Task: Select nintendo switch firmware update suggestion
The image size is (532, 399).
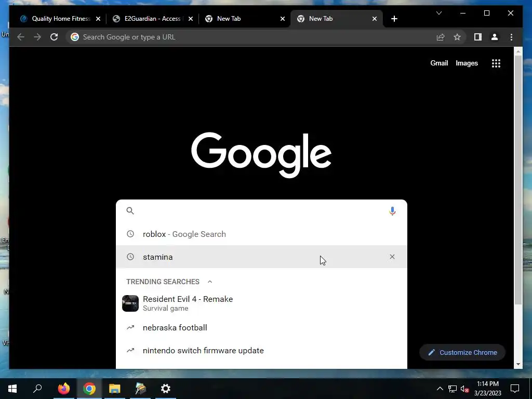Action: click(x=261, y=351)
